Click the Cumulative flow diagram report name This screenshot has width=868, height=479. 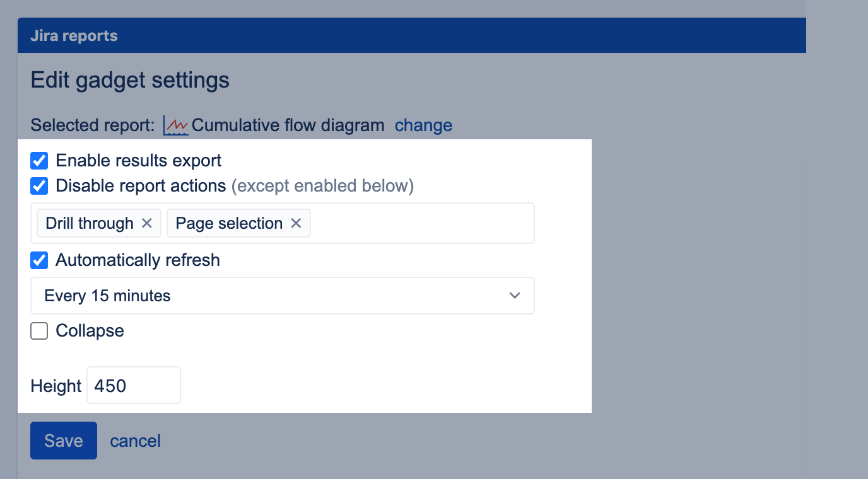click(x=288, y=125)
